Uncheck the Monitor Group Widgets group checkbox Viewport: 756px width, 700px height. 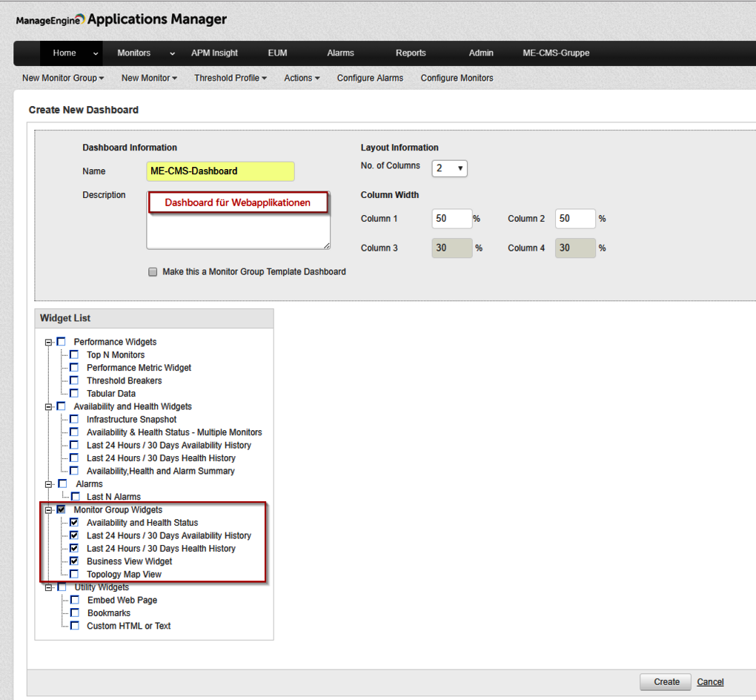click(61, 509)
